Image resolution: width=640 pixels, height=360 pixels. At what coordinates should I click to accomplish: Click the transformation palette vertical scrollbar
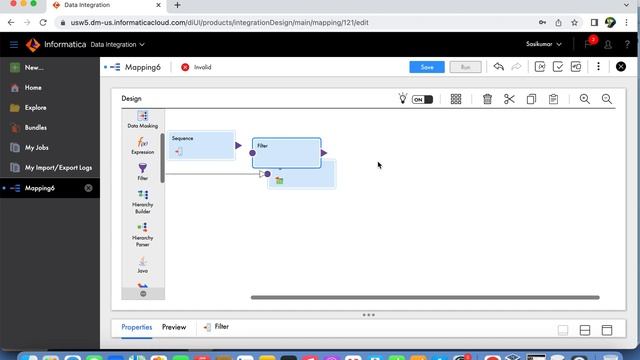pyautogui.click(x=162, y=158)
